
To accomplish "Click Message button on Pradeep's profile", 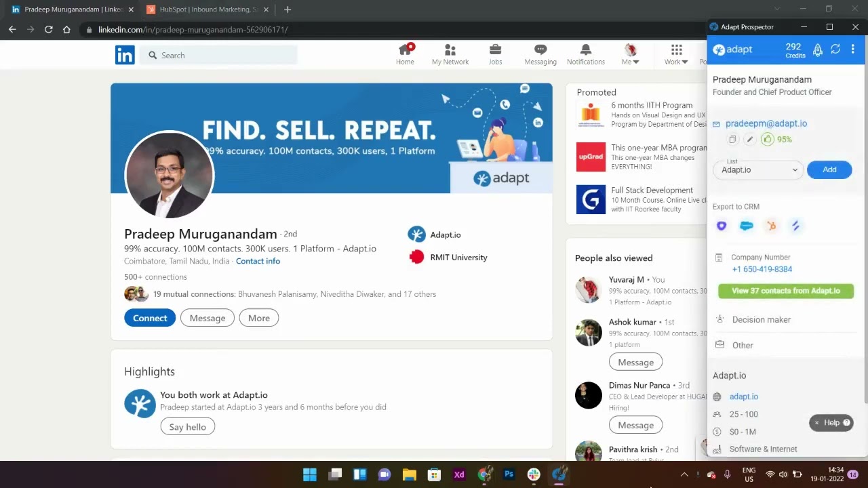I will coord(208,318).
